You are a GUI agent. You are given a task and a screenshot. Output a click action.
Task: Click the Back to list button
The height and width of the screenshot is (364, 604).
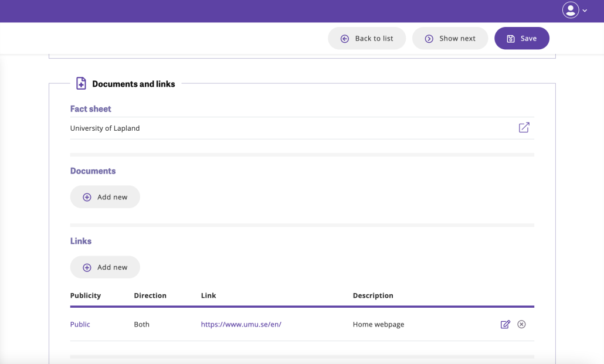(x=367, y=39)
